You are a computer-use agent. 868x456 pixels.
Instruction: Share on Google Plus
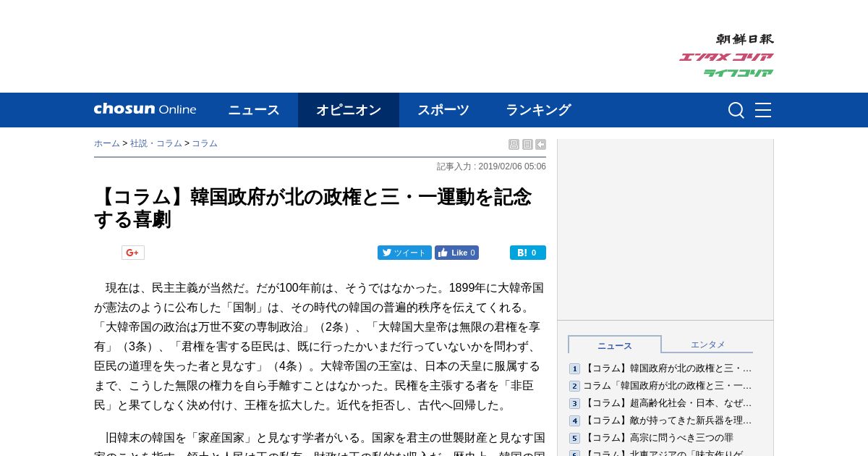pos(133,253)
